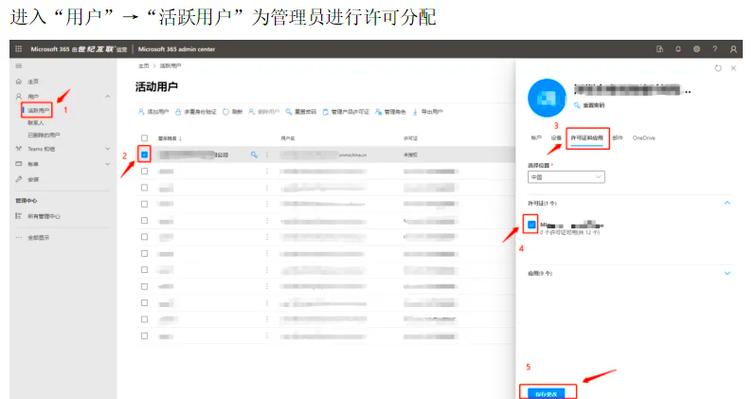The height and width of the screenshot is (399, 756).
Task: Click Manage product licenses (管理产品许可证)
Action: pos(345,112)
